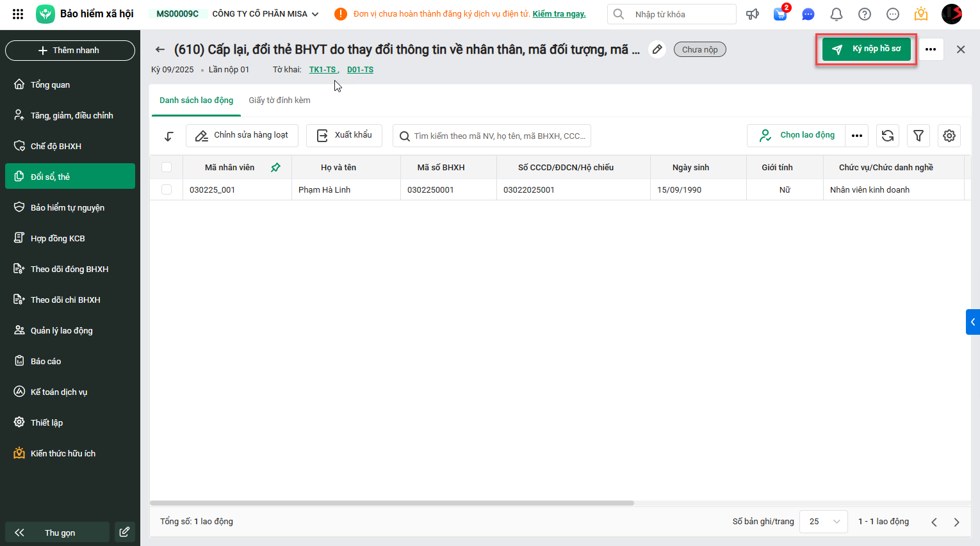Image resolution: width=980 pixels, height=546 pixels.
Task: Open the blue chat messenger icon
Action: (x=808, y=14)
